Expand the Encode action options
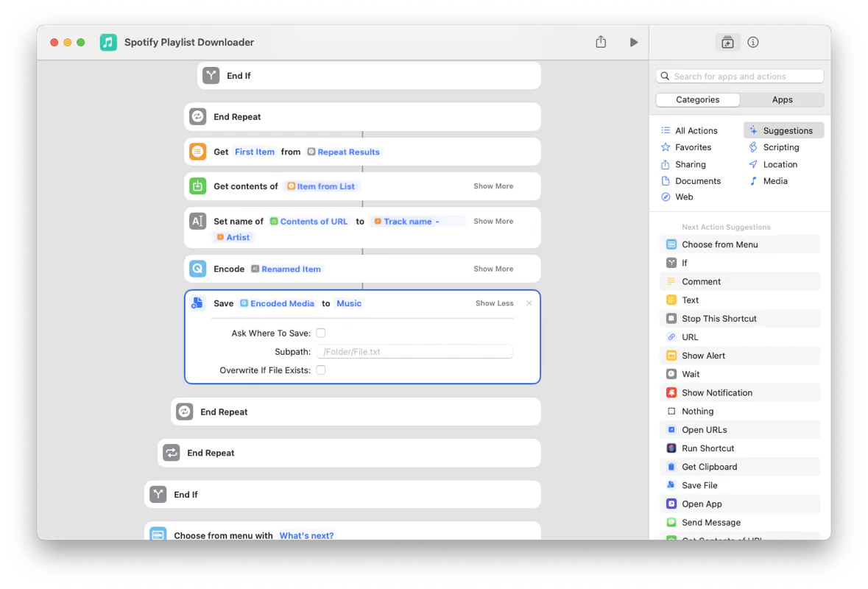Viewport: 868px width, 589px height. [x=493, y=269]
